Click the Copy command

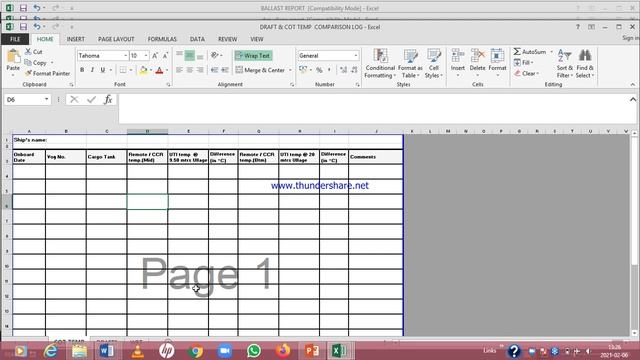point(36,63)
